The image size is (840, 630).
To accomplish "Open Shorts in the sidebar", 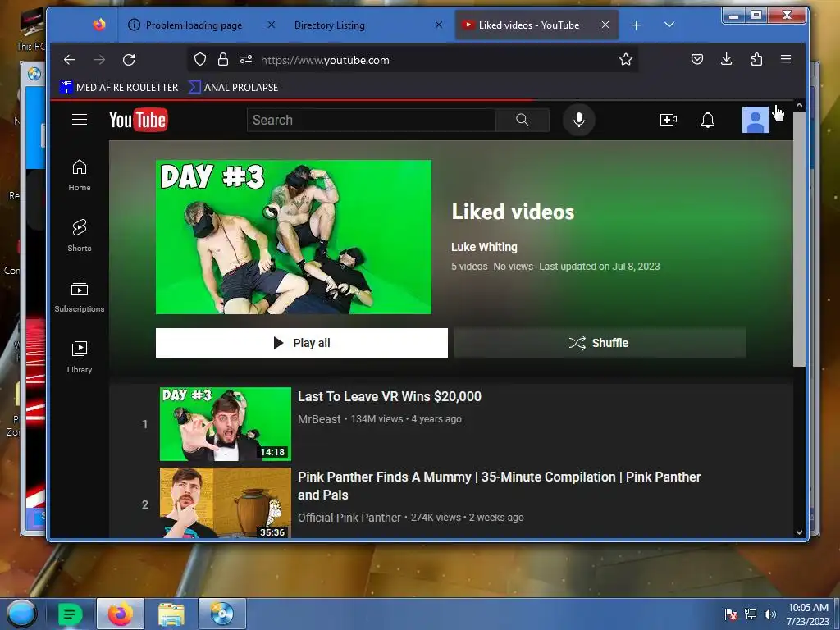I will [80, 235].
